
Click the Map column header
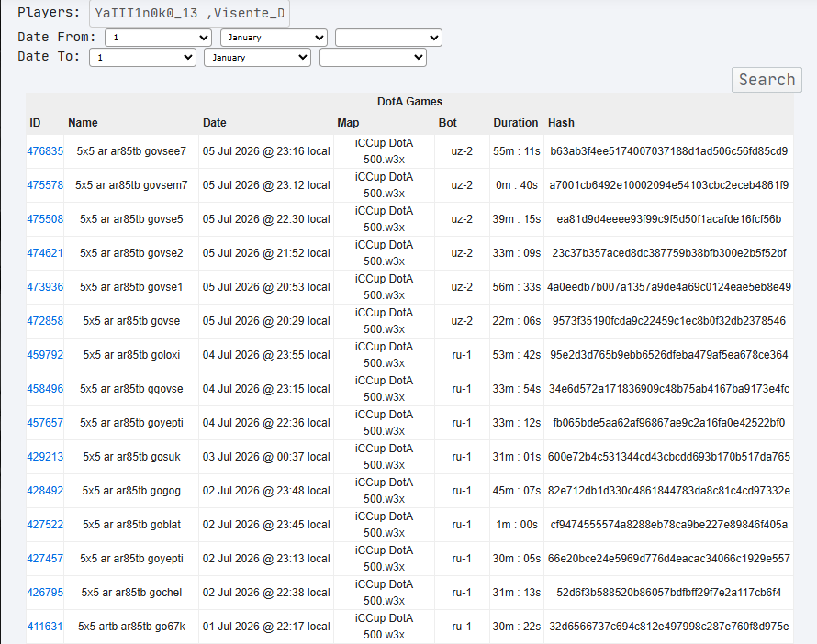coord(348,123)
